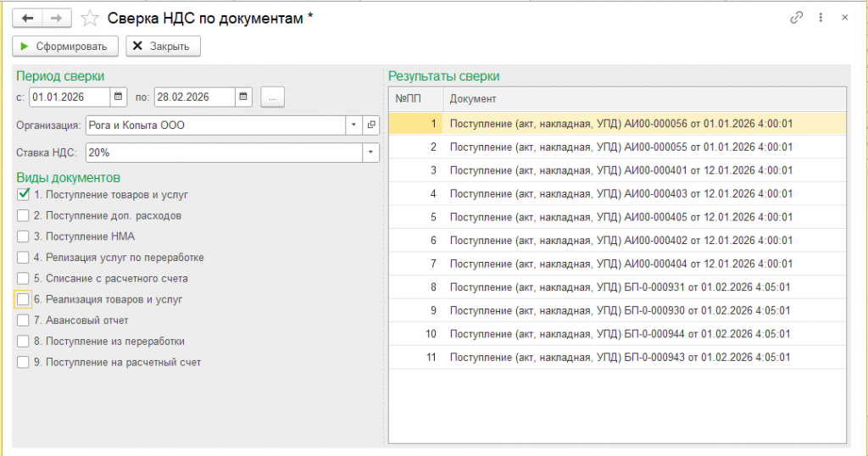
Task: Copy link to this form icon
Action: [x=796, y=18]
